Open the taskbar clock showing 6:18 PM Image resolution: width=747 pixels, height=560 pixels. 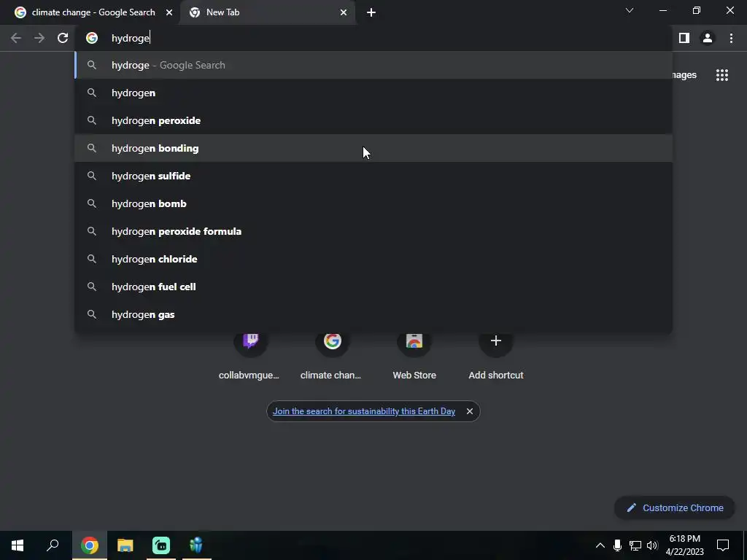coord(684,545)
